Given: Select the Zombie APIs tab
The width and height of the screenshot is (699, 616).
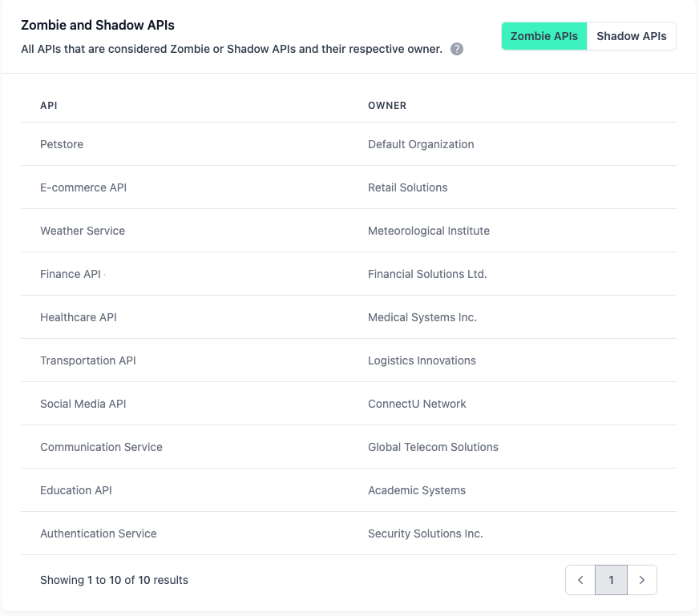Looking at the screenshot, I should [x=543, y=36].
